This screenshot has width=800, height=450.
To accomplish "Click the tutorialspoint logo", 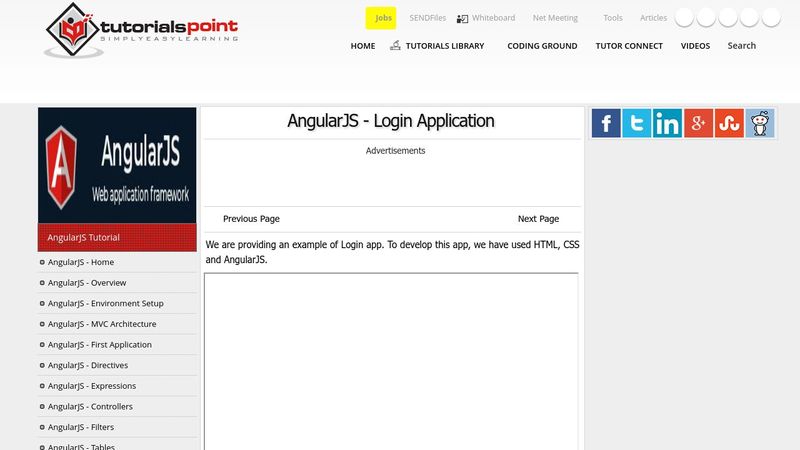I will tap(141, 30).
